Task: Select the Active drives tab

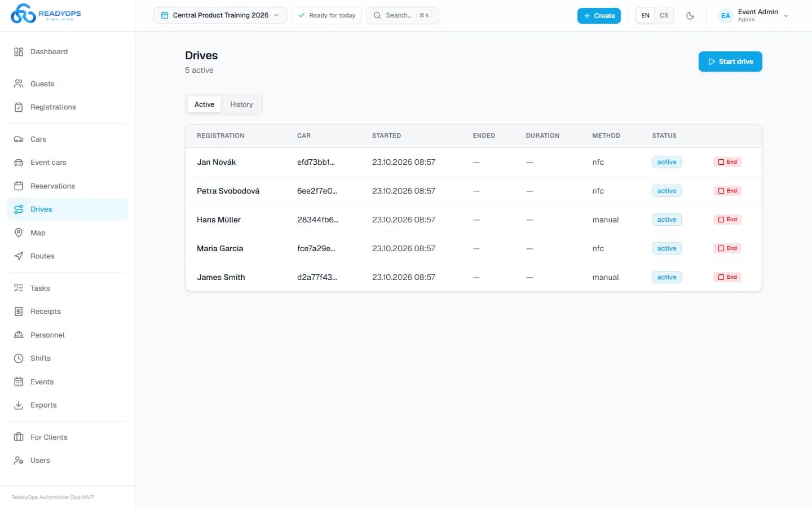Action: pyautogui.click(x=204, y=104)
